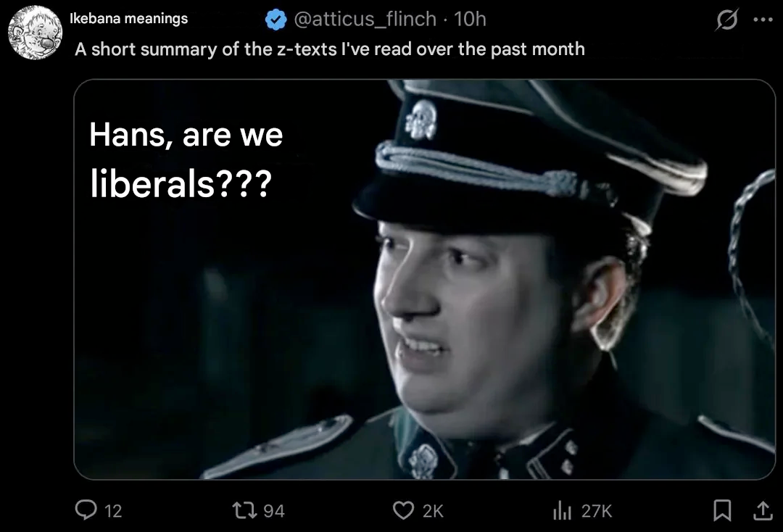Like the post with heart icon
783x532 pixels.
click(x=404, y=510)
